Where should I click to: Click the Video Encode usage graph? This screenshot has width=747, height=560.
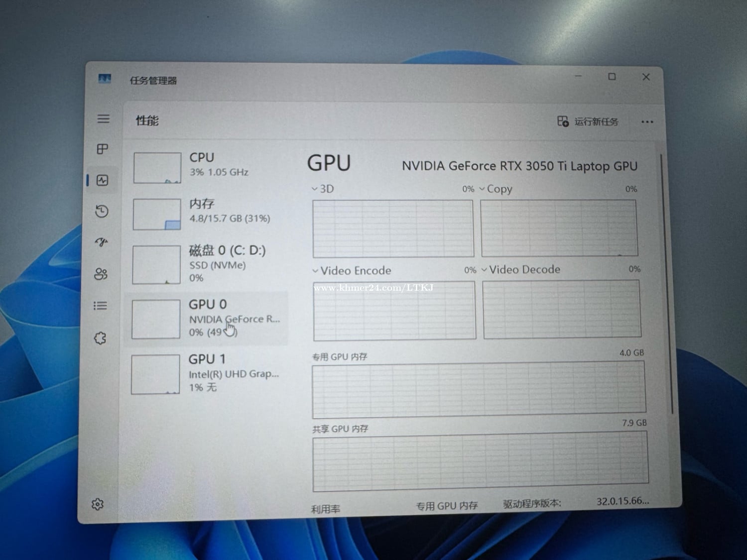(x=394, y=311)
